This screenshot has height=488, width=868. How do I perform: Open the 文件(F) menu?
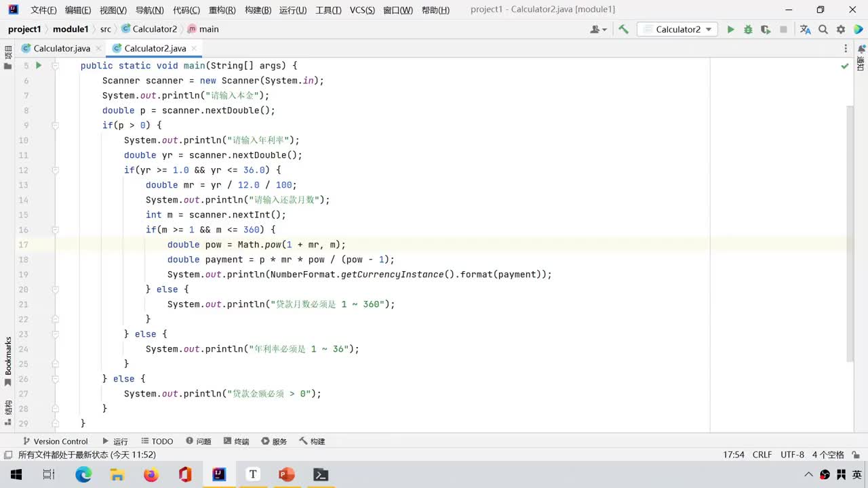tap(44, 10)
